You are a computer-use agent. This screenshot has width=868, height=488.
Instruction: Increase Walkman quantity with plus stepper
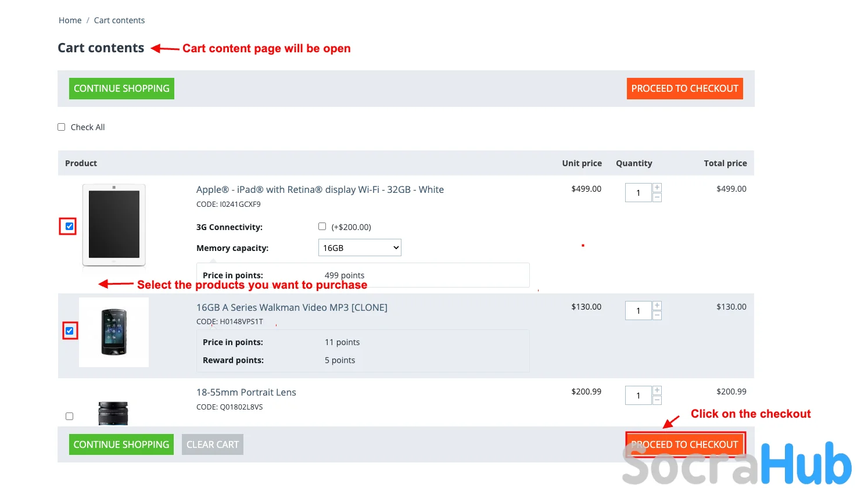657,306
